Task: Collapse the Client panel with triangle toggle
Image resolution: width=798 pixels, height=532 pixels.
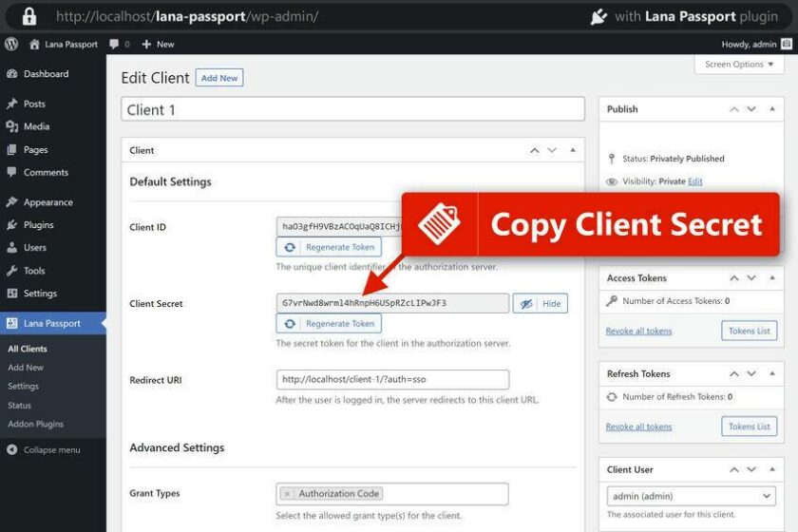Action: 572,150
